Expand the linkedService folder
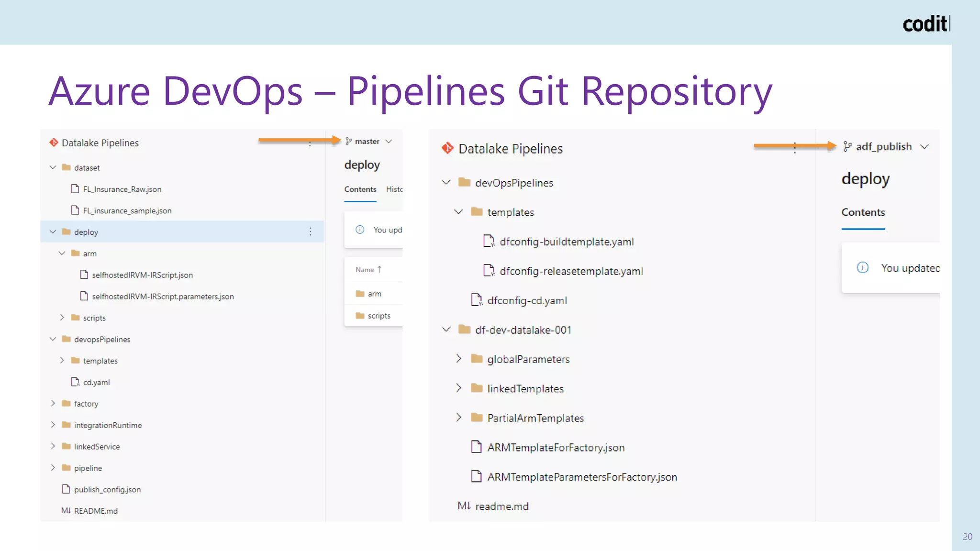This screenshot has width=980, height=551. pos(53,446)
